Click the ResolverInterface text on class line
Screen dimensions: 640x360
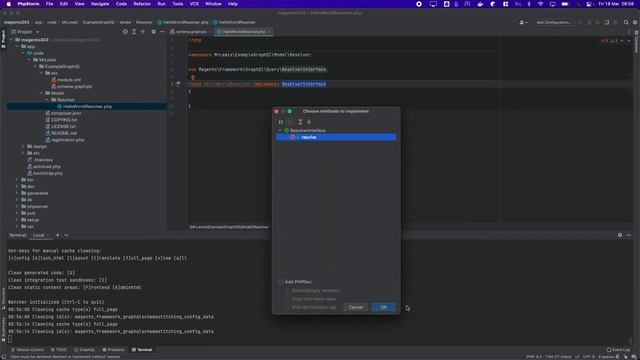304,84
